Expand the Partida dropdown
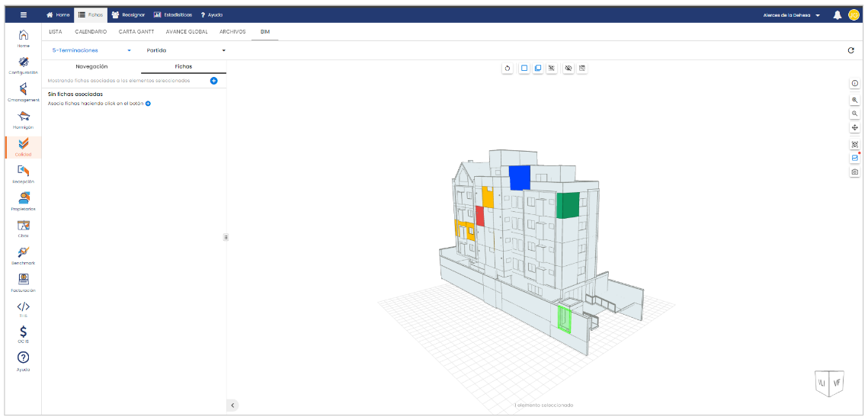 [x=186, y=50]
